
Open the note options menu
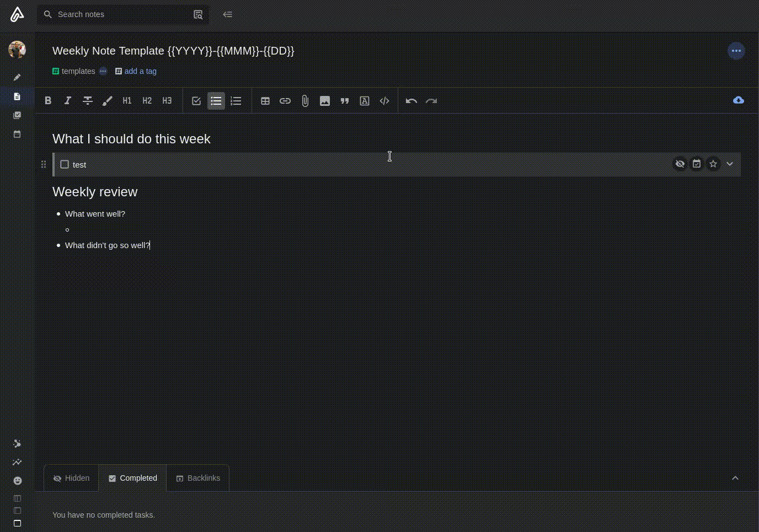pos(736,51)
